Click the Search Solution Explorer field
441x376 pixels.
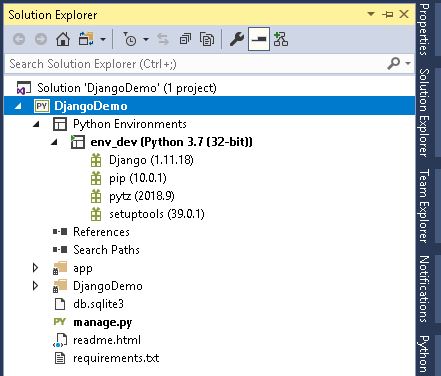195,64
